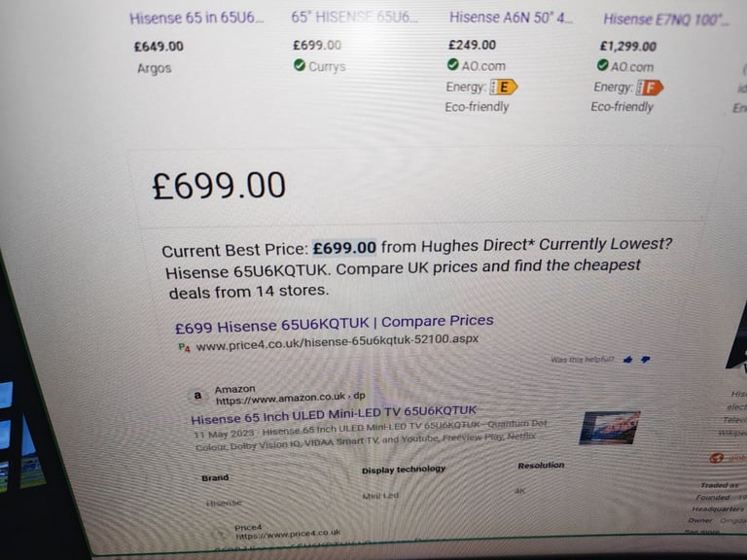Open £699 Hisense 65U6KQTUK Compare Prices link
The height and width of the screenshot is (560, 747).
coord(334,324)
